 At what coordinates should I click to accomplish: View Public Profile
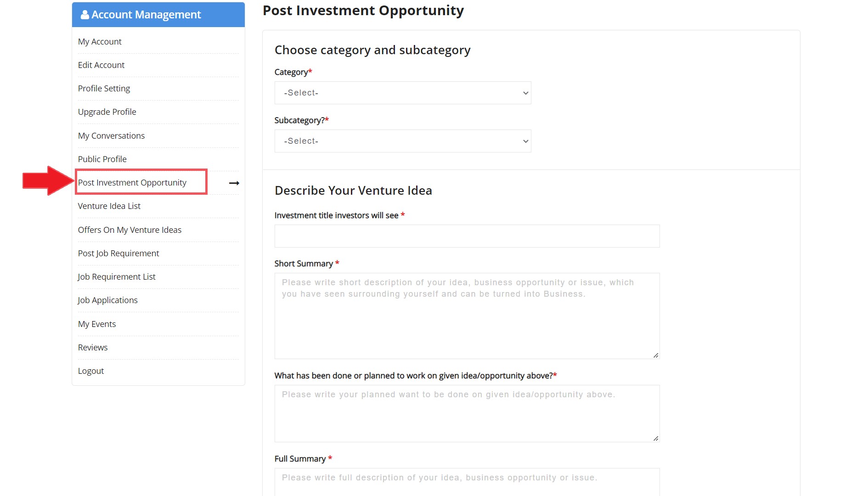(102, 159)
